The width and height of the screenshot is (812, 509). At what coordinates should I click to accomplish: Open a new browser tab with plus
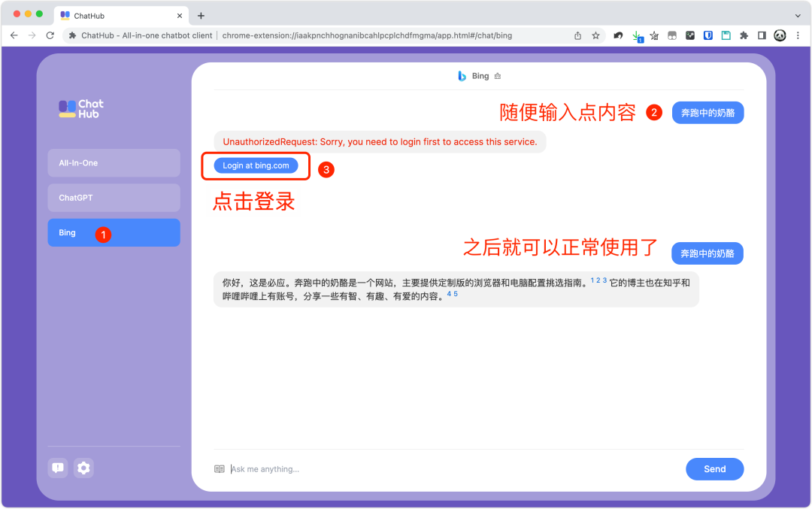coord(201,16)
